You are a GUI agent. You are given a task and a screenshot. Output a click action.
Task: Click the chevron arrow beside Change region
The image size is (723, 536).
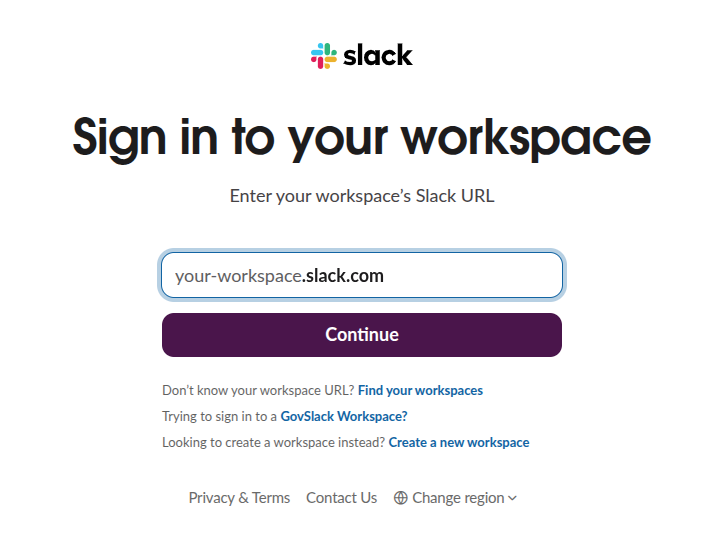pyautogui.click(x=513, y=498)
